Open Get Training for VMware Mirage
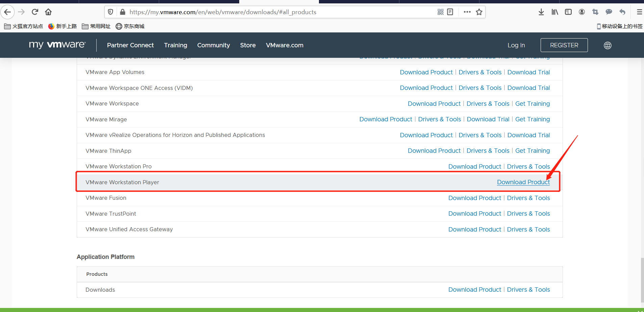The height and width of the screenshot is (312, 644). 532,119
